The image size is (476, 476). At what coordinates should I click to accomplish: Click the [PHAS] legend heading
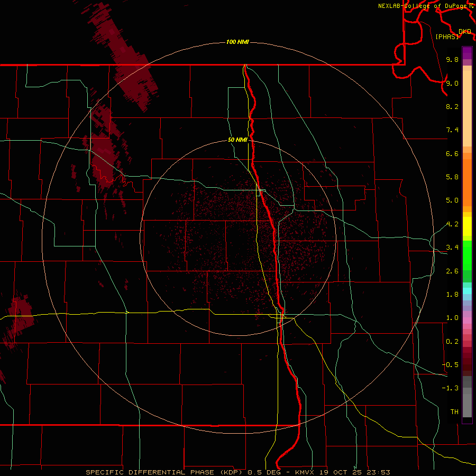[447, 36]
